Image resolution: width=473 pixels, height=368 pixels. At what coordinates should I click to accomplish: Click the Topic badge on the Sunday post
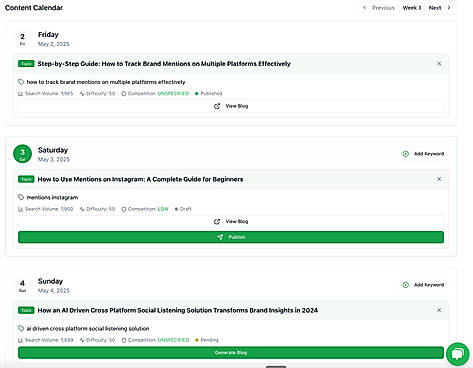coord(26,310)
